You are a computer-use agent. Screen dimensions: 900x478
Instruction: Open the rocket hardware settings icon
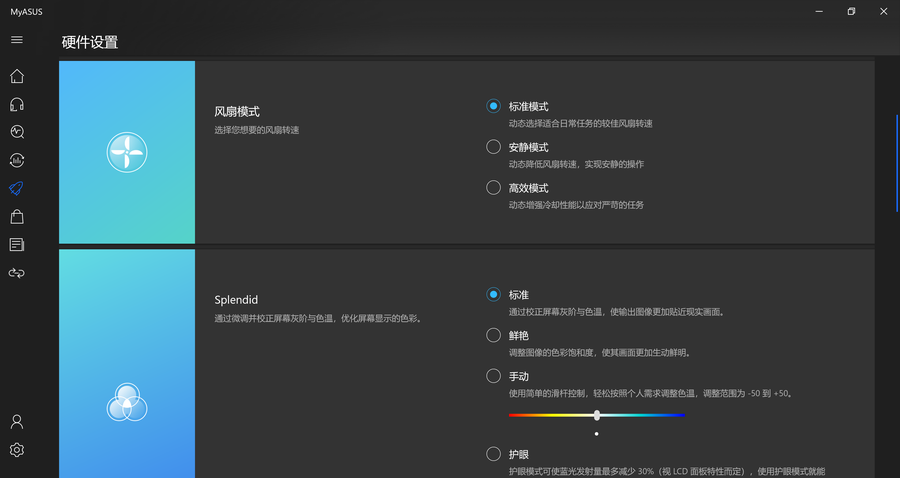(16, 188)
